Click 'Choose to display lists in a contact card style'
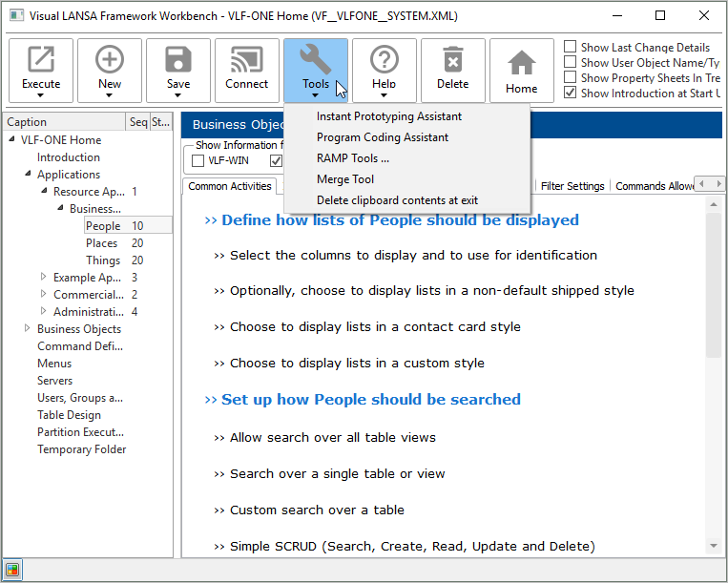This screenshot has height=583, width=728. 375,326
